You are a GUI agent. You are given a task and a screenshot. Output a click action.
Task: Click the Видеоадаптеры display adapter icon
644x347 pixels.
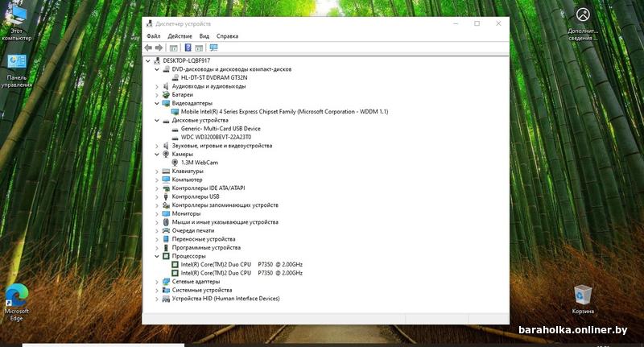166,103
